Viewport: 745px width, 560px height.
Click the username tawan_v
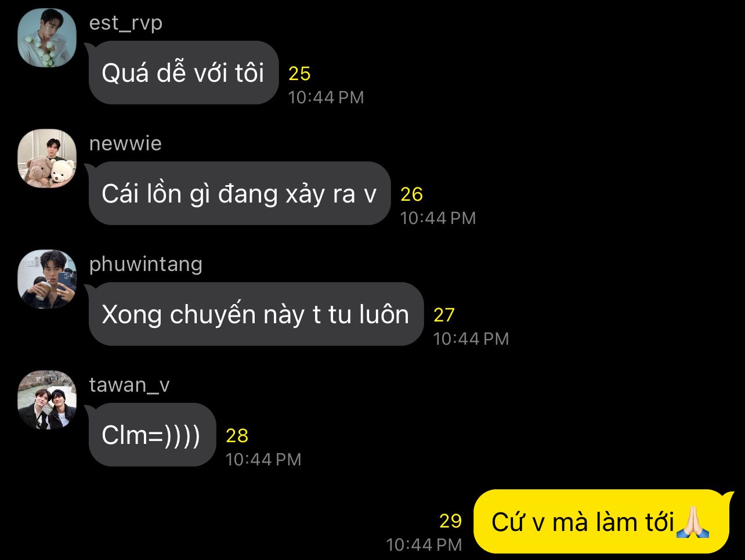click(x=129, y=385)
